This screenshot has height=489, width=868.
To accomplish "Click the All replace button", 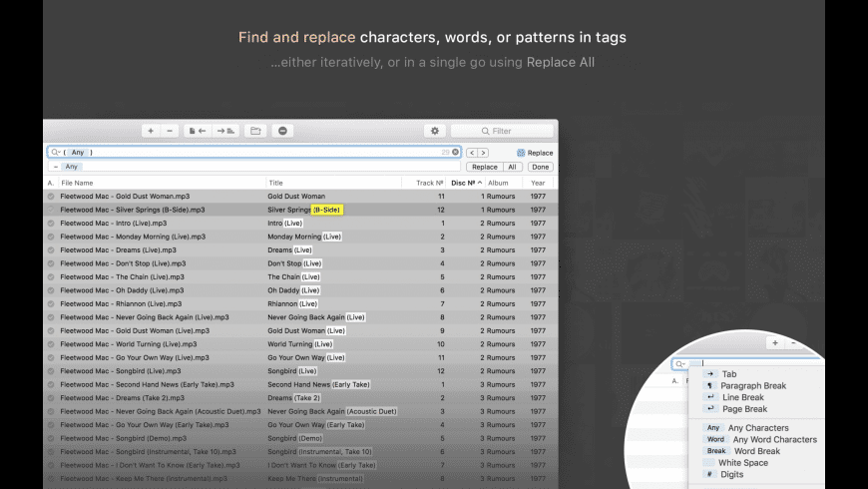I will (x=512, y=167).
